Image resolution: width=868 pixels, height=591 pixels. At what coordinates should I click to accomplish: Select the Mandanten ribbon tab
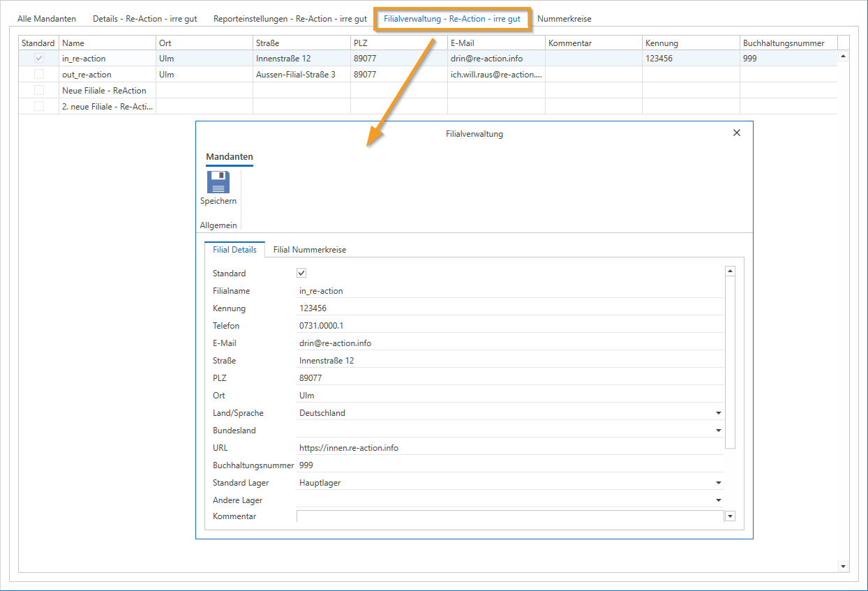[230, 157]
